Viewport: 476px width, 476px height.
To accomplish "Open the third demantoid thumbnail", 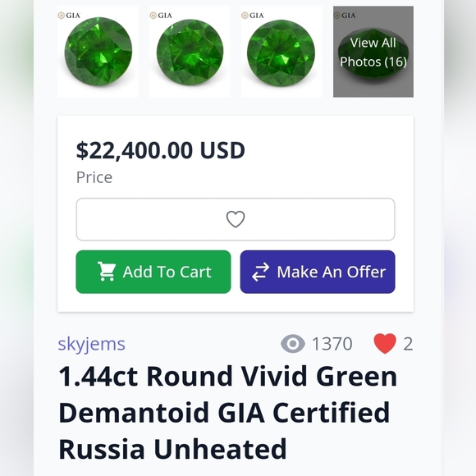I will pyautogui.click(x=281, y=52).
